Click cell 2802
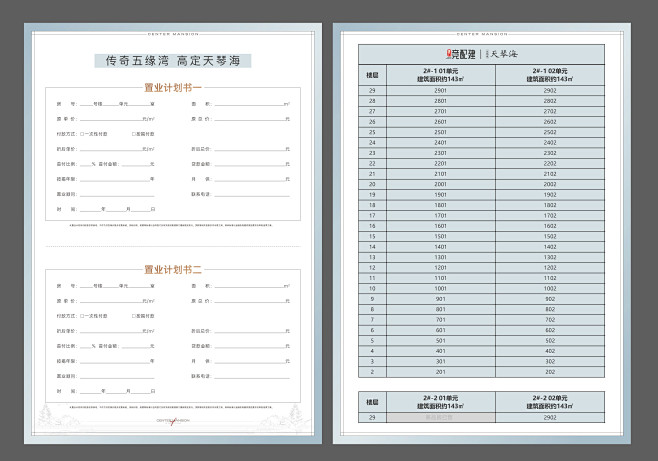The image size is (658, 461). pyautogui.click(x=550, y=101)
